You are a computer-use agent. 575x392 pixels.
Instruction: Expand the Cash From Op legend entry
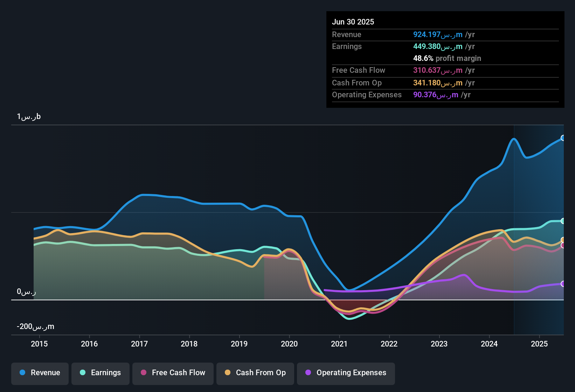[255, 373]
